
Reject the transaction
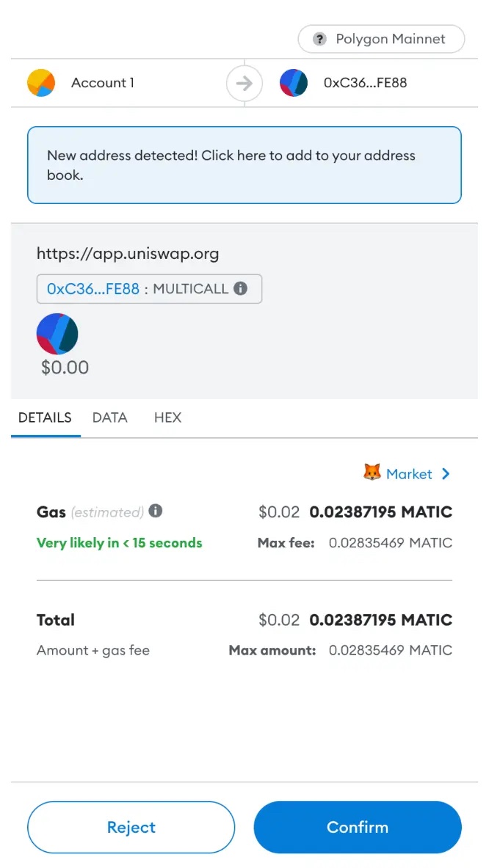tap(131, 827)
